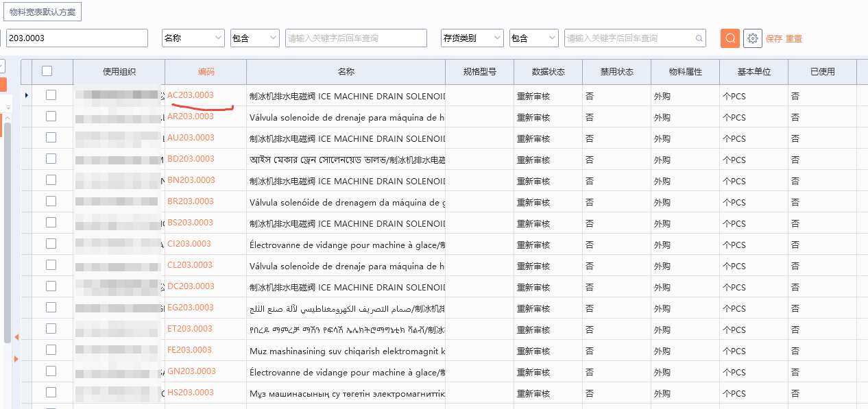868x409 pixels.
Task: Click the 已使用 column header
Action: click(x=822, y=71)
